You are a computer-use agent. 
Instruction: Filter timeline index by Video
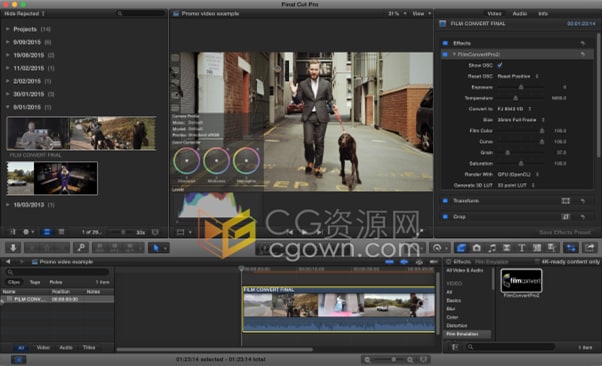(x=43, y=348)
